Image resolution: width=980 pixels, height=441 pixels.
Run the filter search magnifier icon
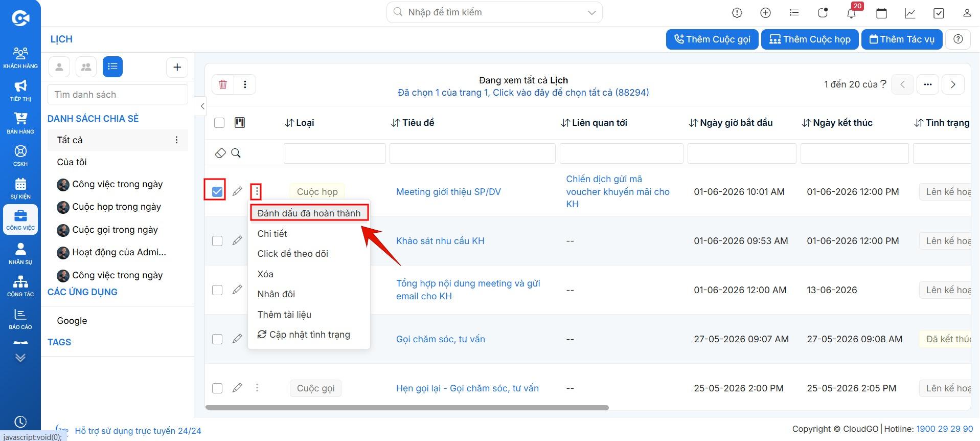click(x=236, y=153)
